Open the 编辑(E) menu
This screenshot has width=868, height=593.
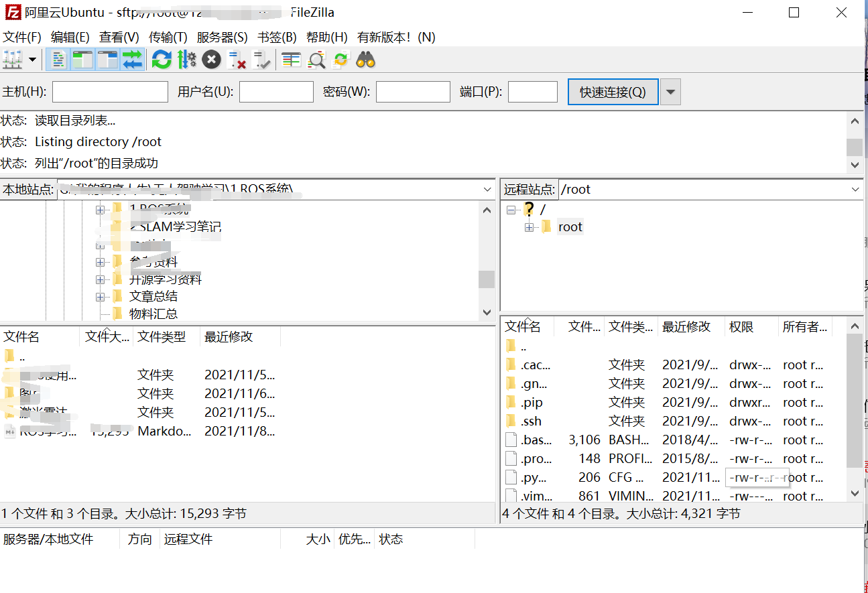pos(70,37)
